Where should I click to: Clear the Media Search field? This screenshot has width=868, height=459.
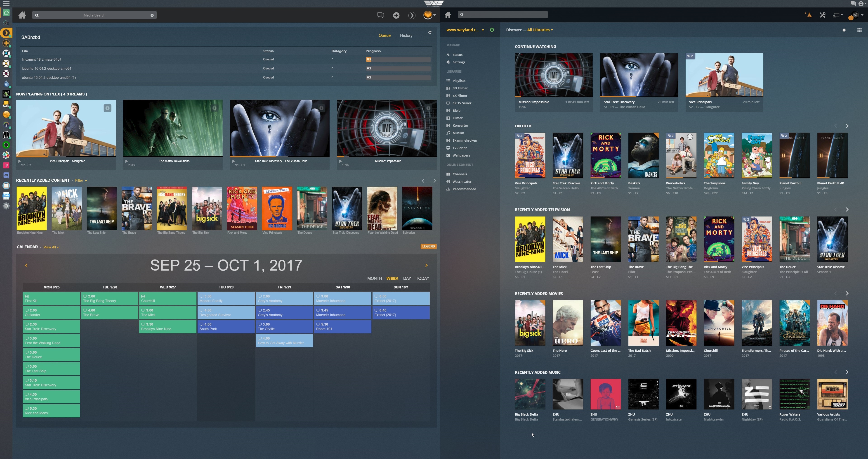click(x=152, y=15)
